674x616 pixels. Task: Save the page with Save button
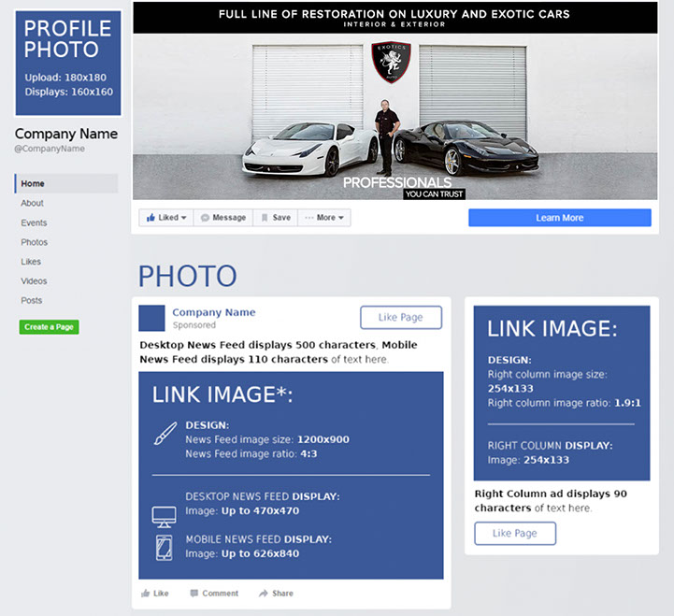tap(275, 218)
